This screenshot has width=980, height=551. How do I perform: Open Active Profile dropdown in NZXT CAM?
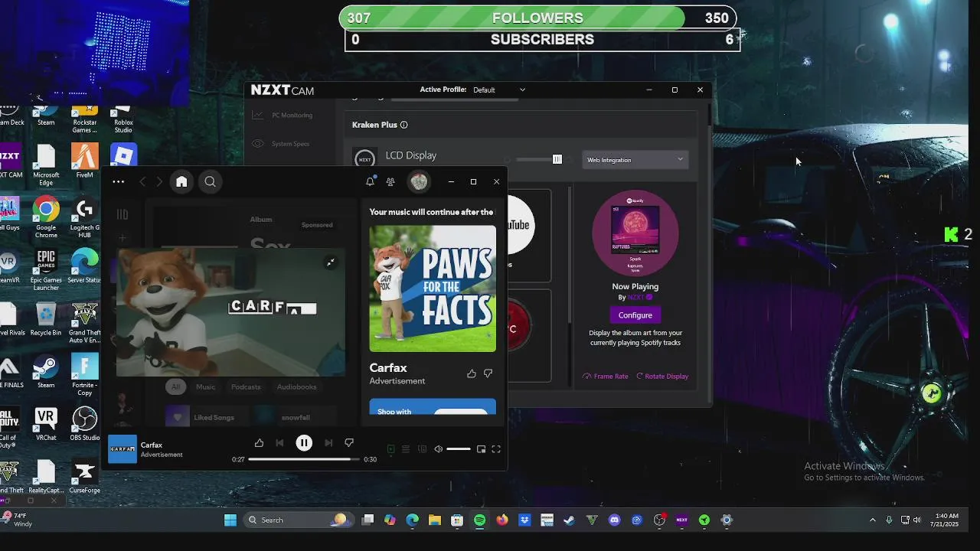[498, 90]
